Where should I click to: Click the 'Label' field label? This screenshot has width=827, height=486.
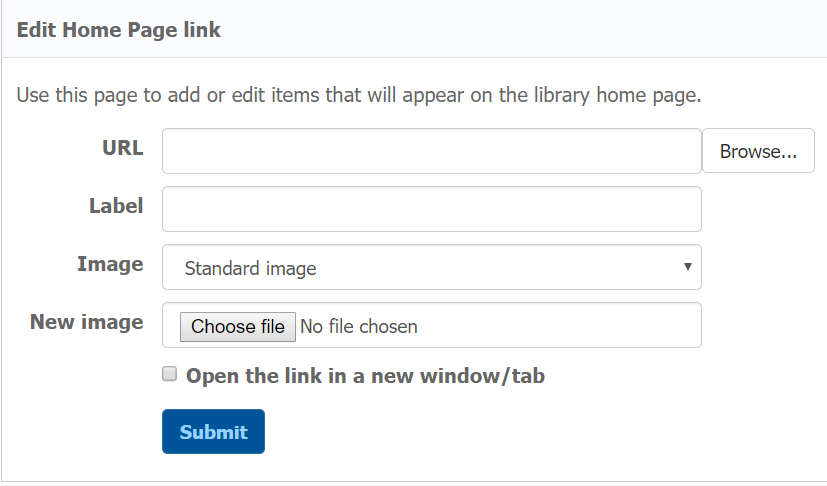pos(116,206)
